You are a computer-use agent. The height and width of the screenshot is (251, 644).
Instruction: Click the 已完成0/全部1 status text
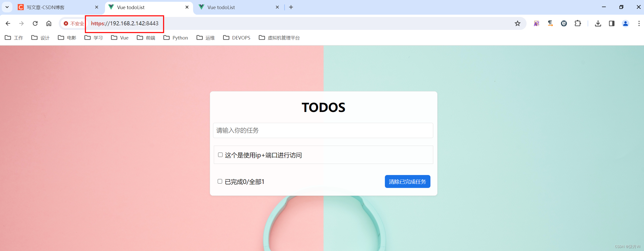coord(244,182)
